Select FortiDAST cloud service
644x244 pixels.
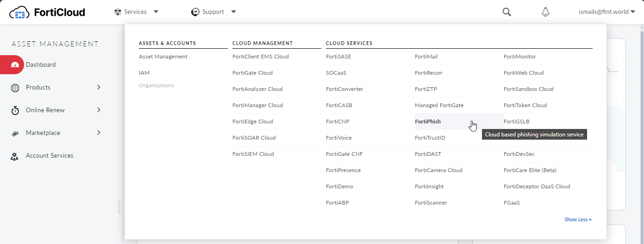pyautogui.click(x=427, y=154)
